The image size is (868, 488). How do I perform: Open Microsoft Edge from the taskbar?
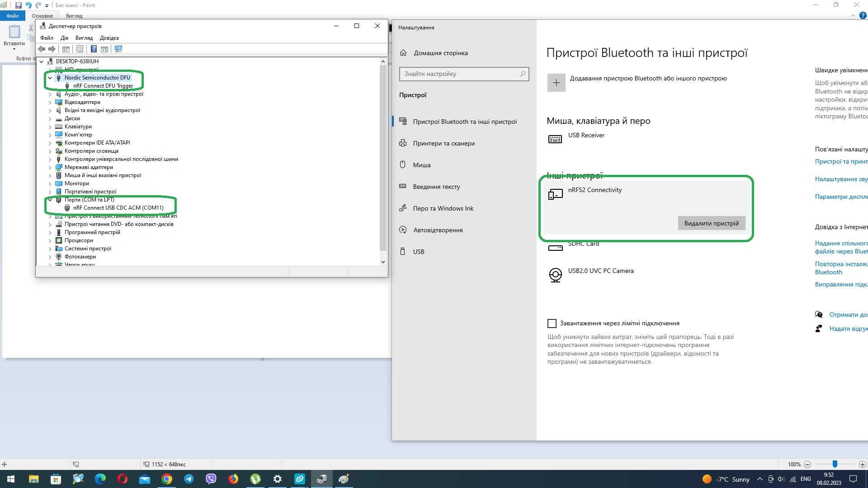[x=100, y=479]
